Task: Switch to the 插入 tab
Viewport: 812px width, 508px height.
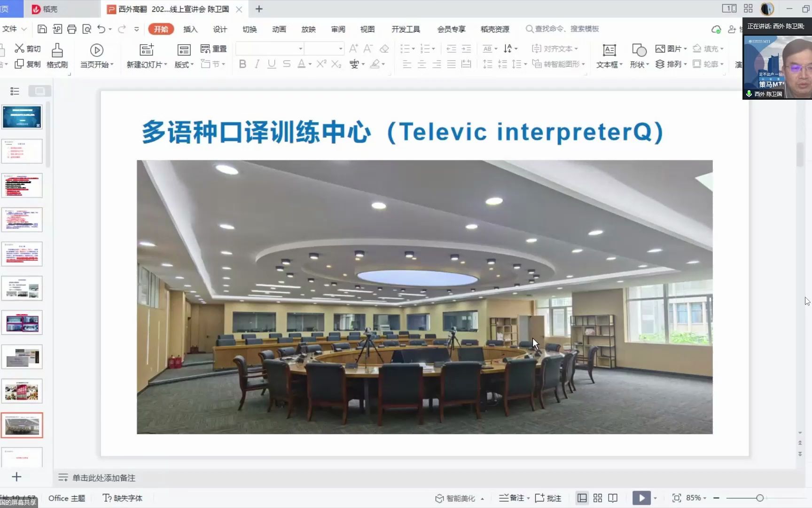Action: click(x=190, y=29)
